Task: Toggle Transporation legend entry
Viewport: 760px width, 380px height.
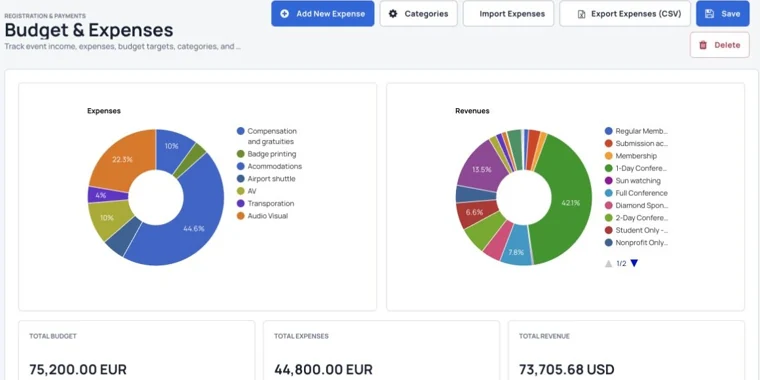Action: (x=265, y=204)
